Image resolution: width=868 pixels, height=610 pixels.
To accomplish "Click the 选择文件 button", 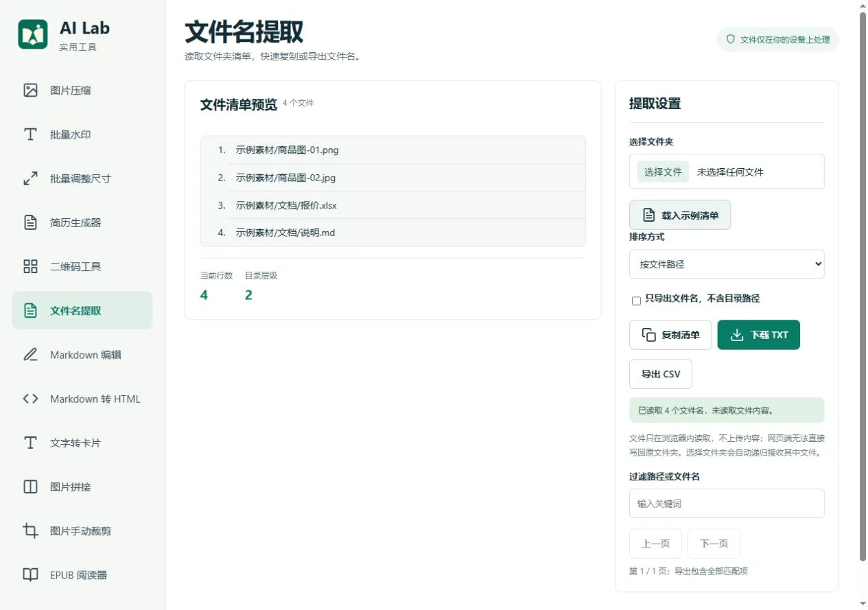I will (x=663, y=172).
